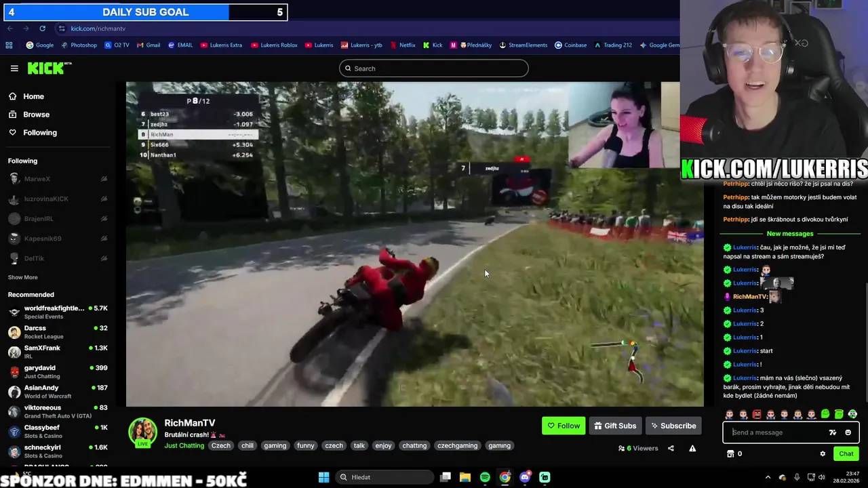868x488 pixels.
Task: Follow RichManTV channel
Action: point(564,426)
